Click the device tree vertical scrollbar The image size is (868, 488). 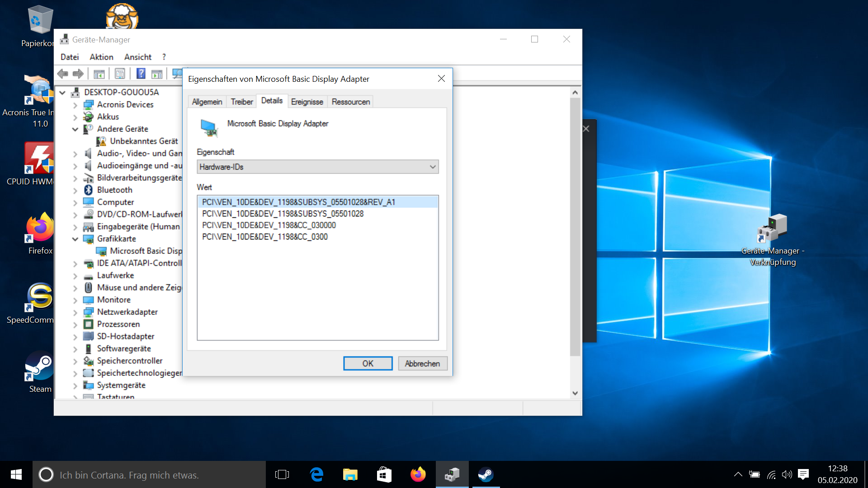575,226
